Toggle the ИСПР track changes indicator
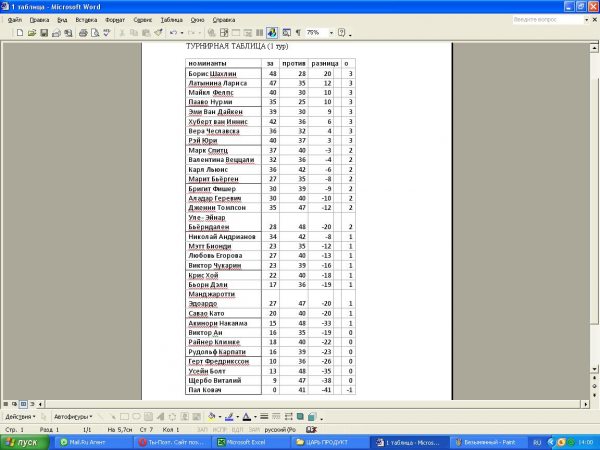 [x=219, y=428]
